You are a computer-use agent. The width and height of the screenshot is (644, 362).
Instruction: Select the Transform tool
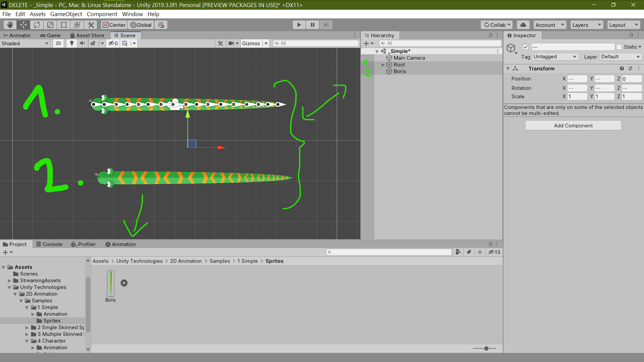point(77,25)
